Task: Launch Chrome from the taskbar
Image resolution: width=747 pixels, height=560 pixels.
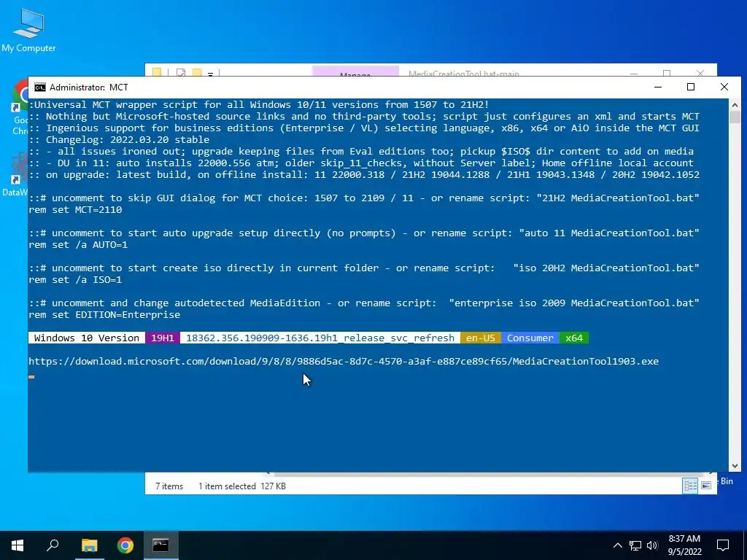Action: (x=125, y=545)
